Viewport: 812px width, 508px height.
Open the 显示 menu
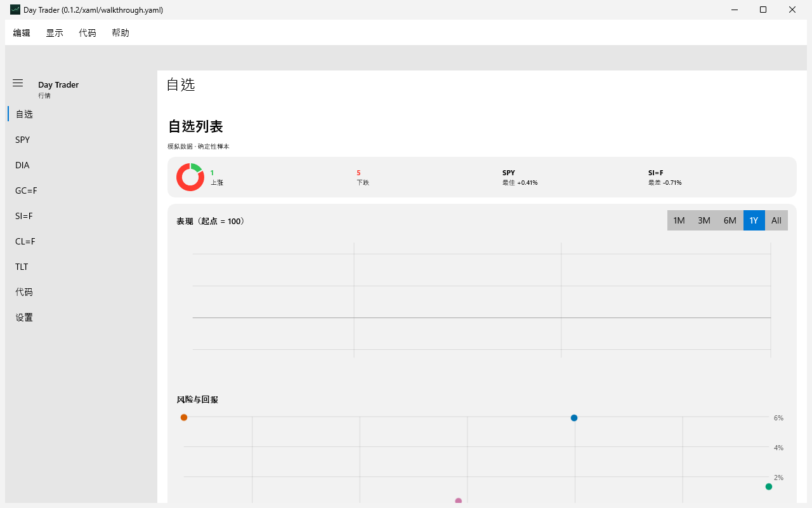[x=55, y=33]
